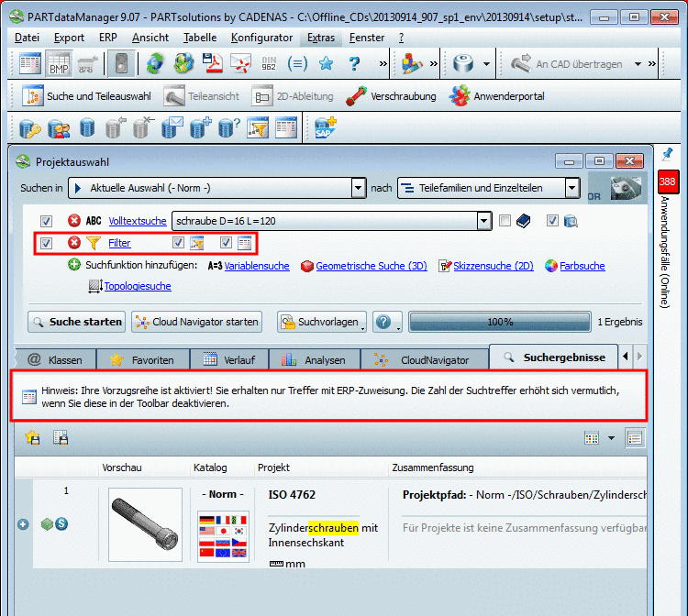This screenshot has width=688, height=616.
Task: Open the Extras menu
Action: click(x=321, y=38)
